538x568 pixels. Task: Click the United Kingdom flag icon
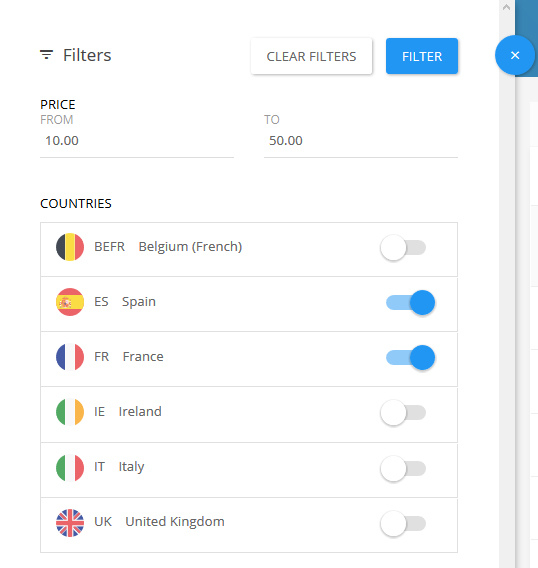pos(70,523)
